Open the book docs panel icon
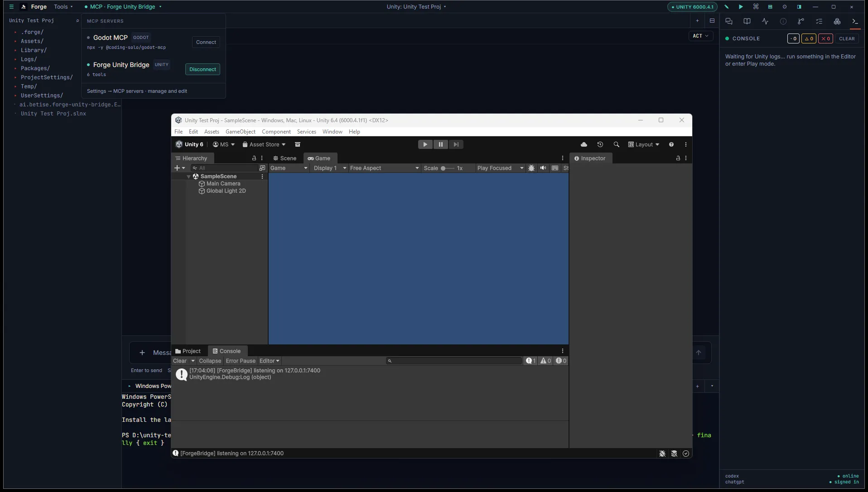 (x=747, y=21)
